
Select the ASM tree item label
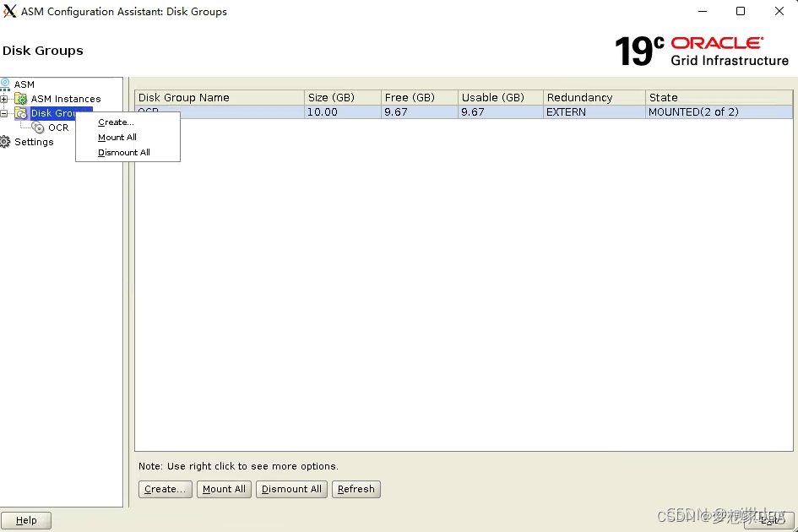click(24, 84)
